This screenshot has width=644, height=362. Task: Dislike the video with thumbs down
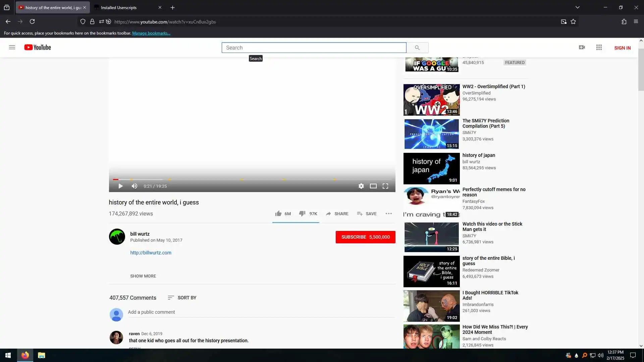tap(302, 214)
